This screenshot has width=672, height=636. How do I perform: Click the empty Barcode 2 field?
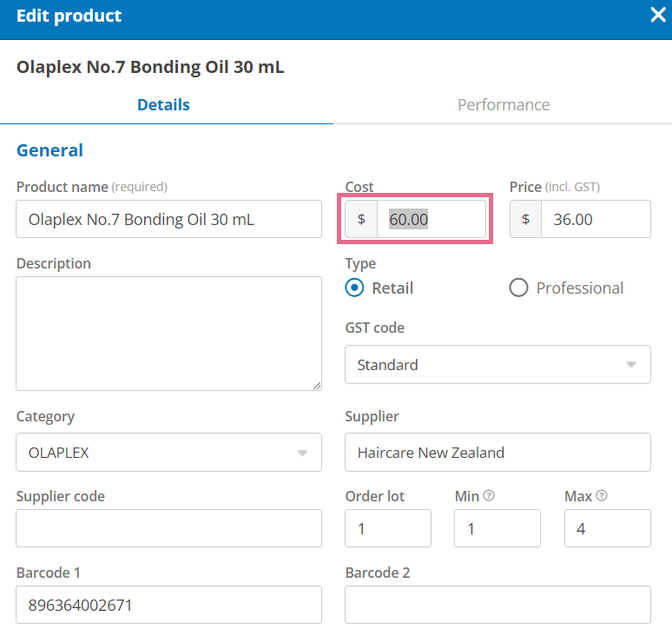497,605
